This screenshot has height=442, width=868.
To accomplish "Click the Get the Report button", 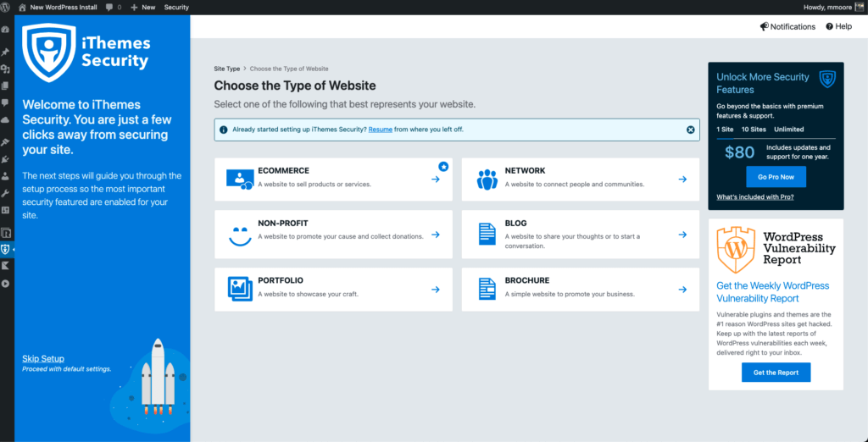I will point(776,373).
